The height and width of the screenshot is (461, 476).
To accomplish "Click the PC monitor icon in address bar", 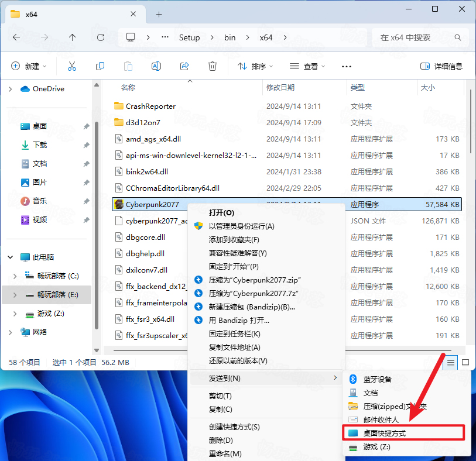I will (131, 37).
